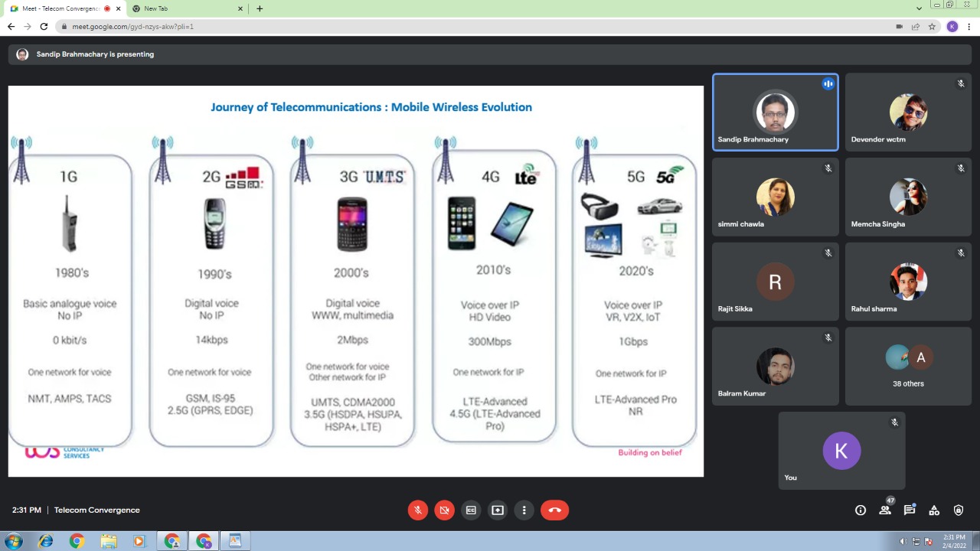Viewport: 980px width, 551px height.
Task: Enable closed captions
Action: click(x=471, y=510)
